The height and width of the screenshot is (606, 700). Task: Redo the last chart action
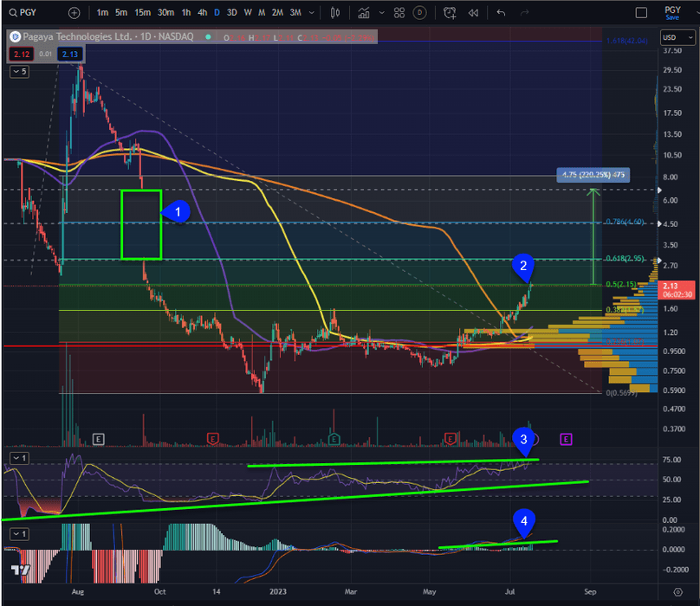tap(526, 13)
